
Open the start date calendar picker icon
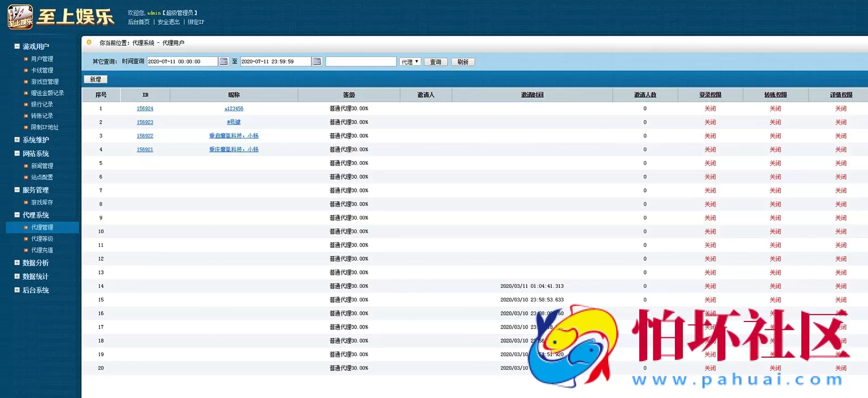(224, 62)
